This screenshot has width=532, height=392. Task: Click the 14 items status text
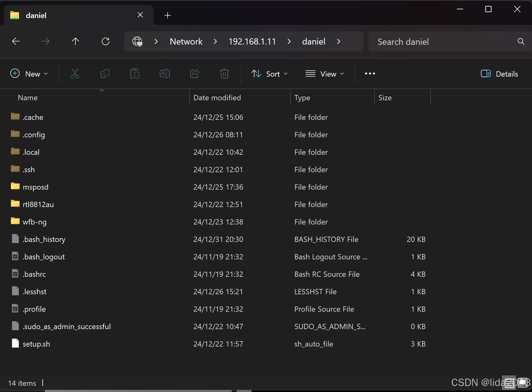22,383
